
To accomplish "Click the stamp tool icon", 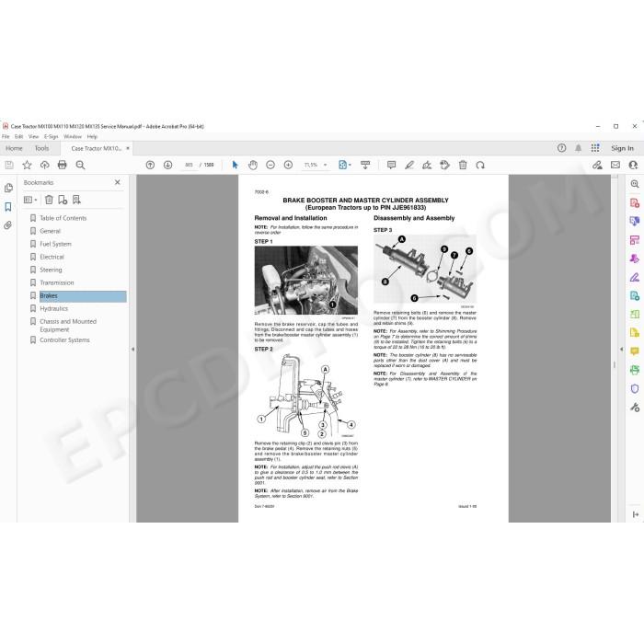I will (444, 165).
